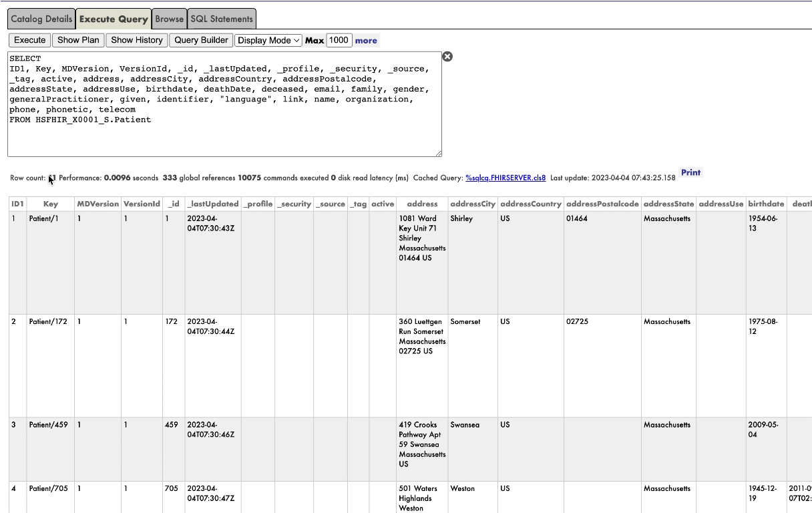Switch to the Browse tab
The height and width of the screenshot is (513, 812).
169,19
